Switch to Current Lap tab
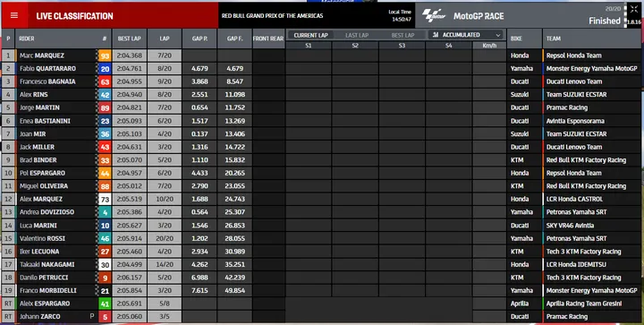 (x=311, y=35)
